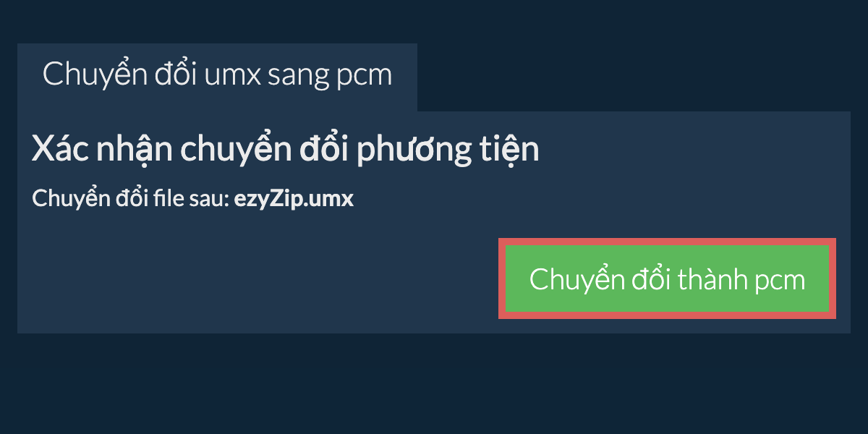Click dark background below the confirmation panel
This screenshot has width=868, height=434.
coord(434,383)
